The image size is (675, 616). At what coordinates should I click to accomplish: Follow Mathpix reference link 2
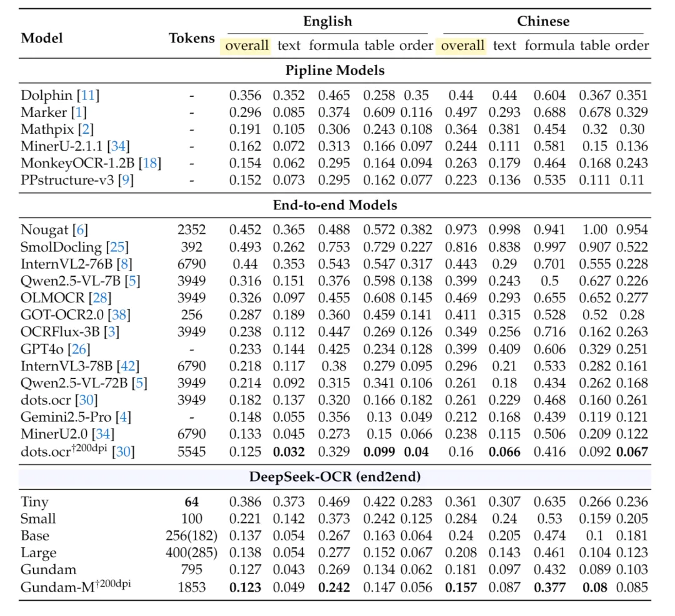[x=86, y=129]
